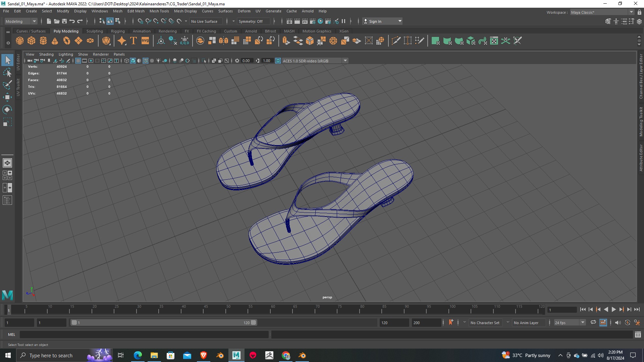Click the Mirror mesh shelf icon

coord(224,41)
